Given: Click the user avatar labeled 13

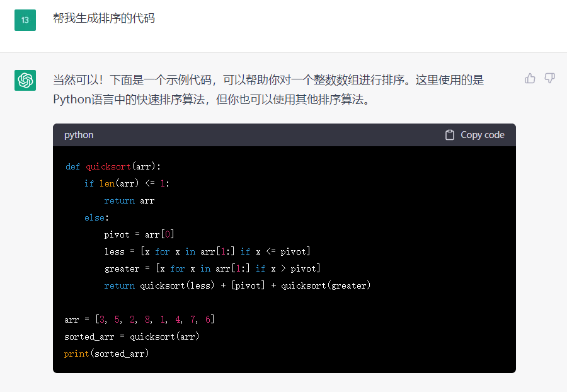Looking at the screenshot, I should (25, 20).
